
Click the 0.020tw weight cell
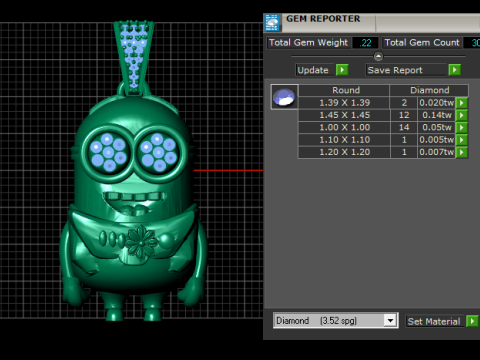[437, 103]
